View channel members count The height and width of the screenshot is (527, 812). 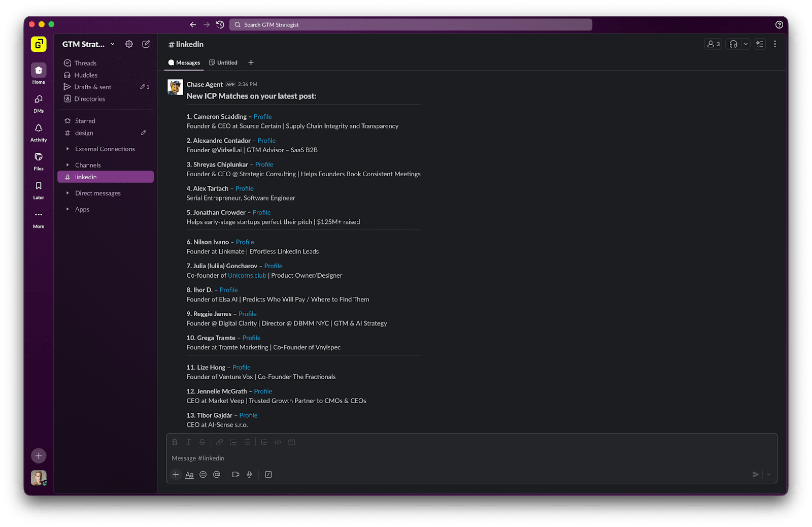coord(713,44)
